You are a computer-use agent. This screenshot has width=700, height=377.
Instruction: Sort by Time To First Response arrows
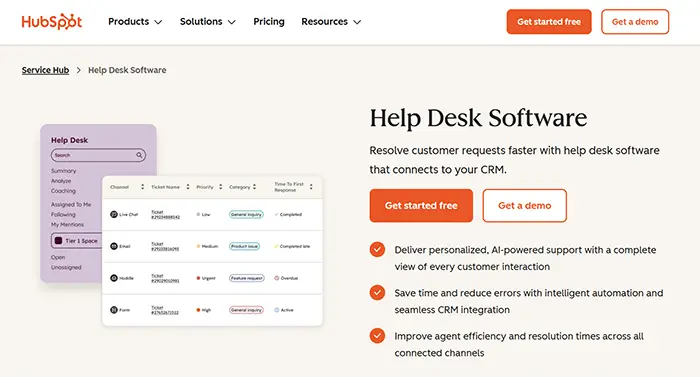coord(311,187)
